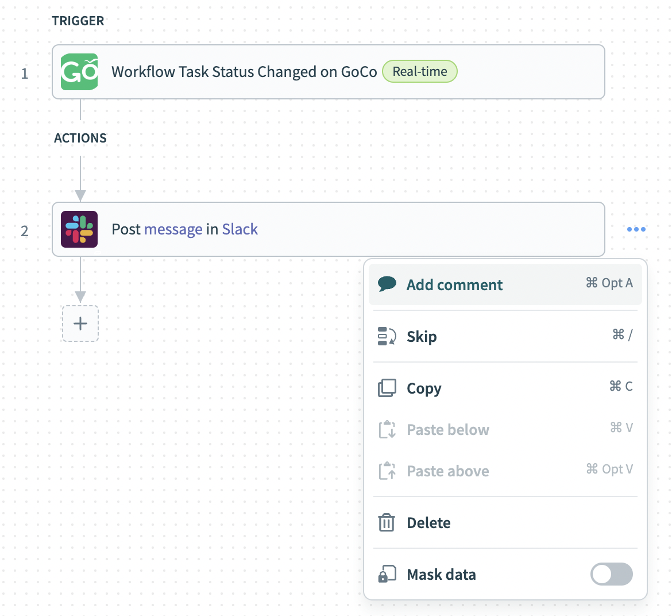The image size is (672, 616).
Task: Click the Paste above clipboard icon
Action: (x=387, y=471)
